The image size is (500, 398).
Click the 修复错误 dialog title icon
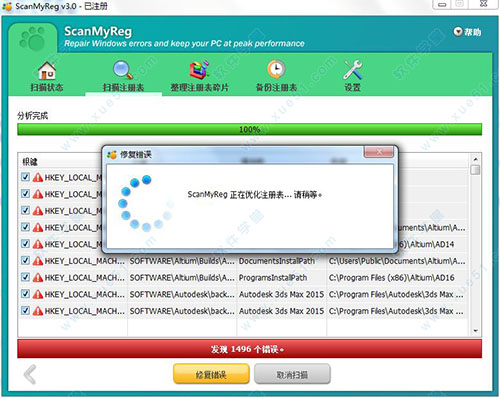pyautogui.click(x=112, y=155)
